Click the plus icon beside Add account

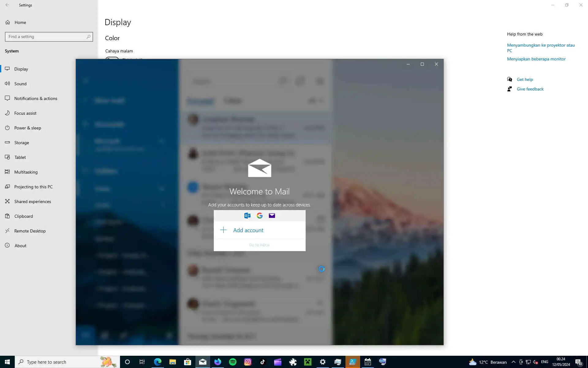point(223,230)
